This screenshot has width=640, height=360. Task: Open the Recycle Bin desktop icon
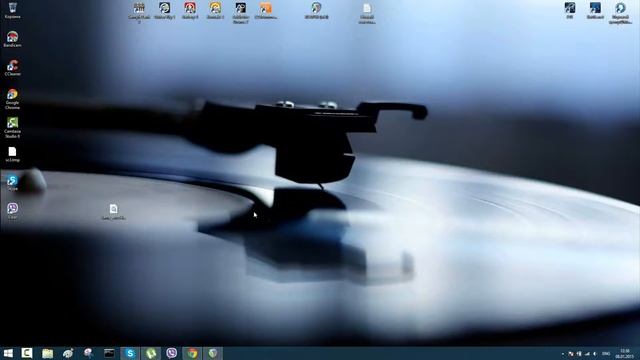(13, 10)
